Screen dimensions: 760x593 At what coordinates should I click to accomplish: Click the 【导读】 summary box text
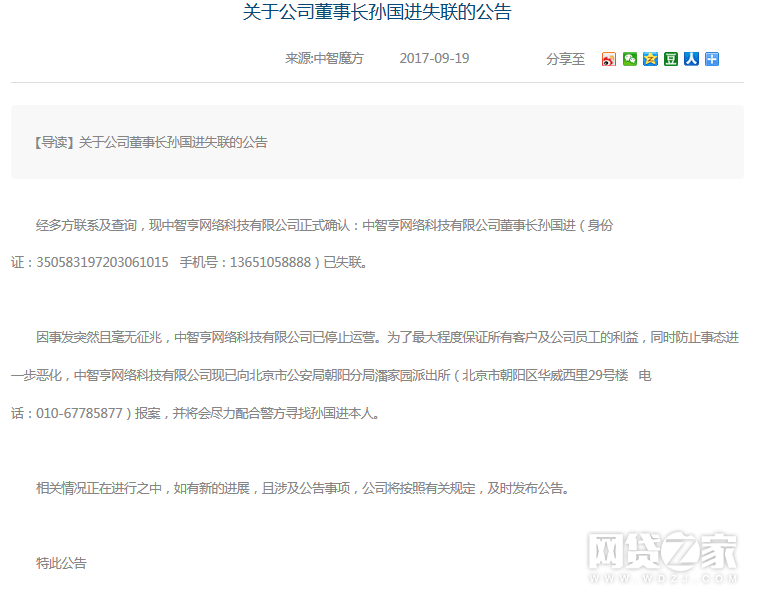click(150, 142)
